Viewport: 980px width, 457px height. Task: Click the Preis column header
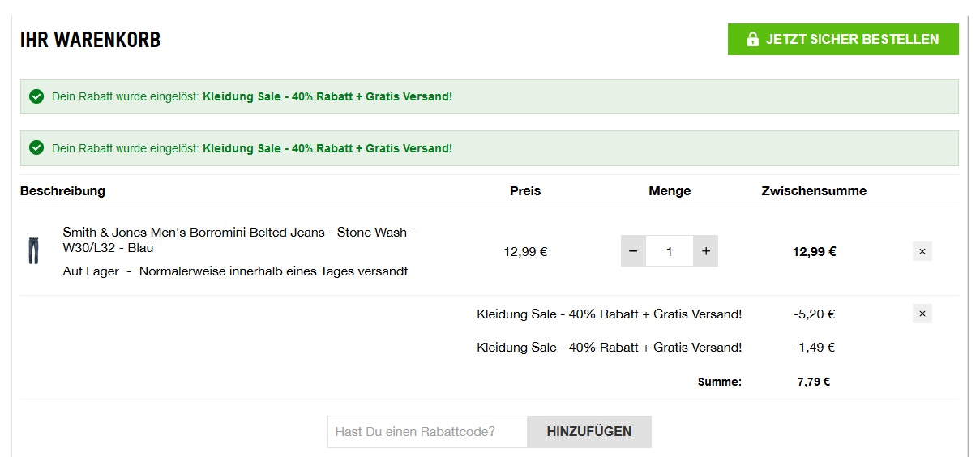(x=525, y=191)
